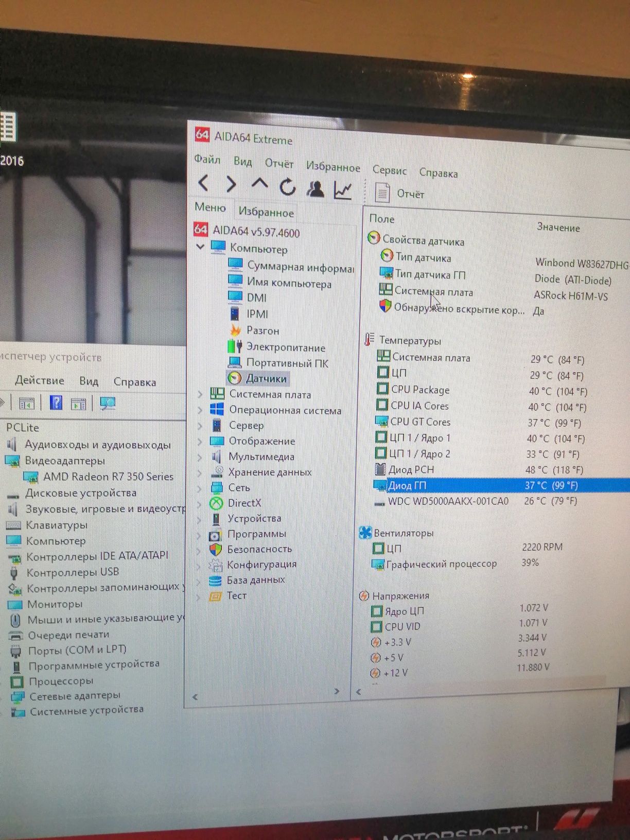Click the Устройства icon in tree
The height and width of the screenshot is (840, 630).
[217, 518]
